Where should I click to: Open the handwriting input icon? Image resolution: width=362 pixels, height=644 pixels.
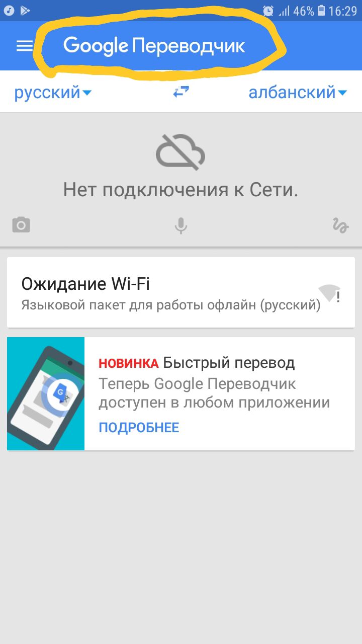click(341, 225)
